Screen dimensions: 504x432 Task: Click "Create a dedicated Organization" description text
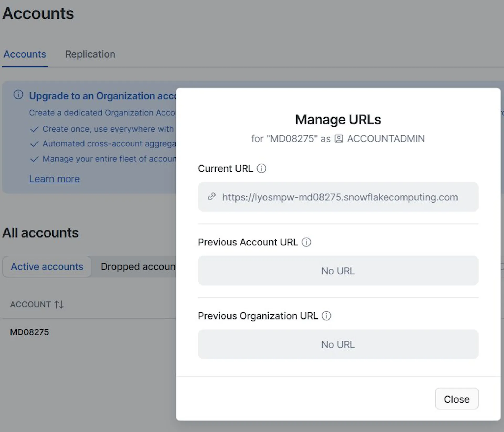click(x=102, y=113)
